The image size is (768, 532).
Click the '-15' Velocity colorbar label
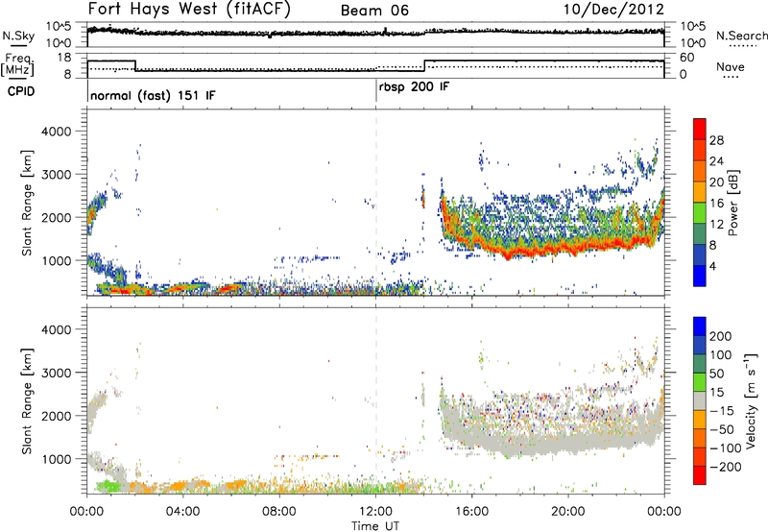(x=722, y=411)
